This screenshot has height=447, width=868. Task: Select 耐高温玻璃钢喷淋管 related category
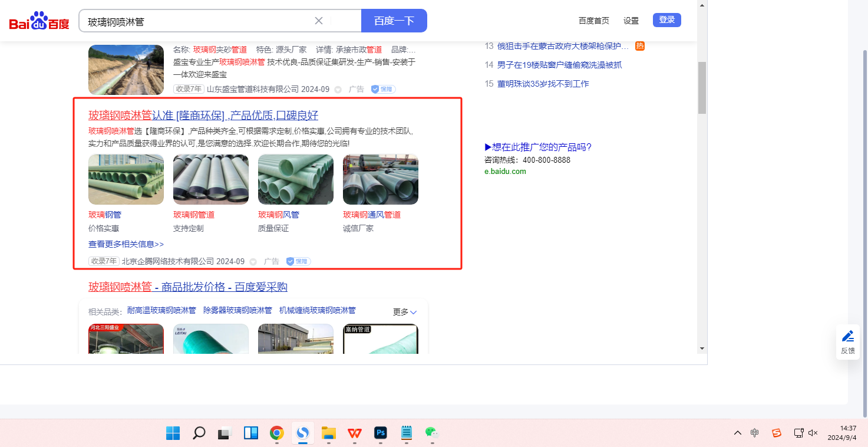[x=161, y=310]
